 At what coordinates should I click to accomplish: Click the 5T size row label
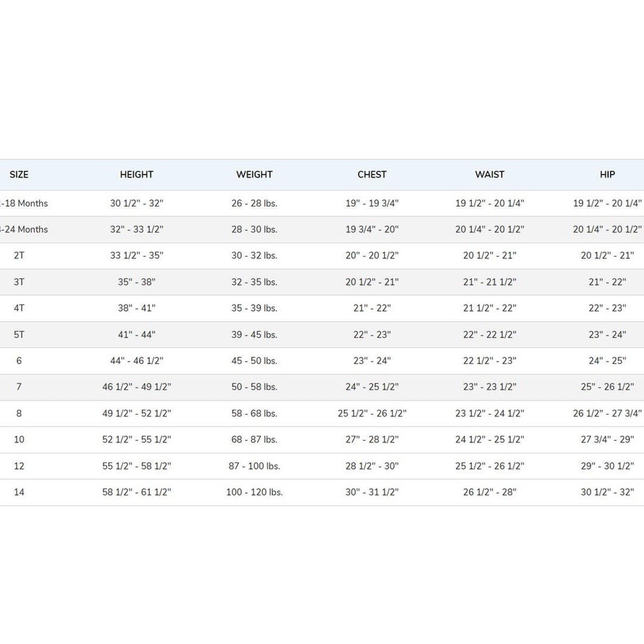point(19,334)
